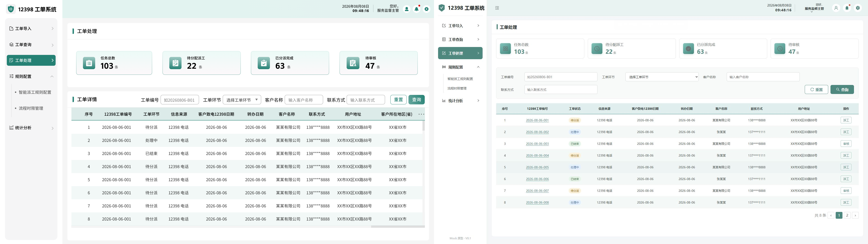Image resolution: width=868 pixels, height=244 pixels.
Task: Open the 选择工单环节 dropdown in left view
Action: tap(242, 100)
